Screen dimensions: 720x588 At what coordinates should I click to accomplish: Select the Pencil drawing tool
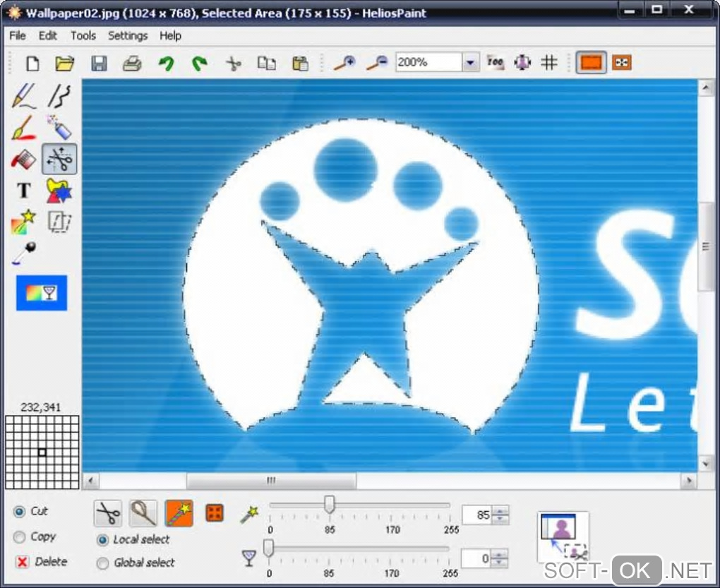point(24,95)
